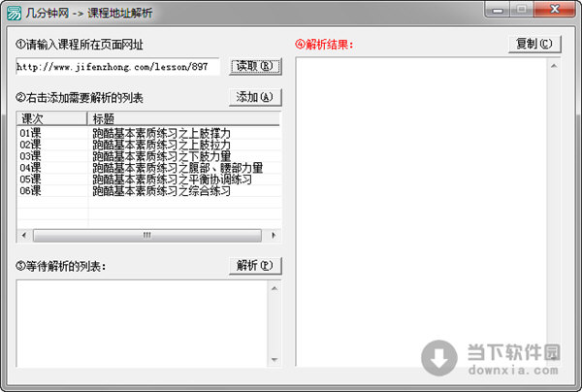The image size is (582, 392).
Task: Click the 复制(C) button
Action: [x=534, y=45]
